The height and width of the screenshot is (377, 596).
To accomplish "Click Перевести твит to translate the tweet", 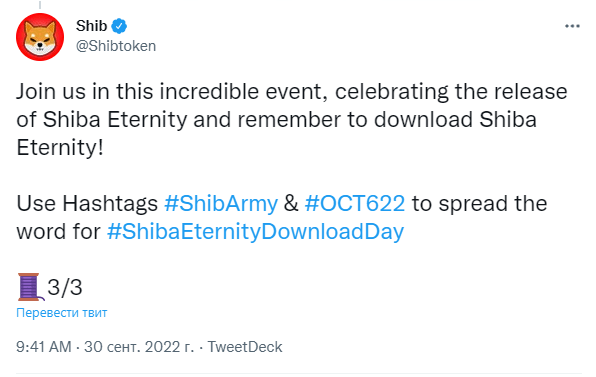I will pyautogui.click(x=62, y=313).
